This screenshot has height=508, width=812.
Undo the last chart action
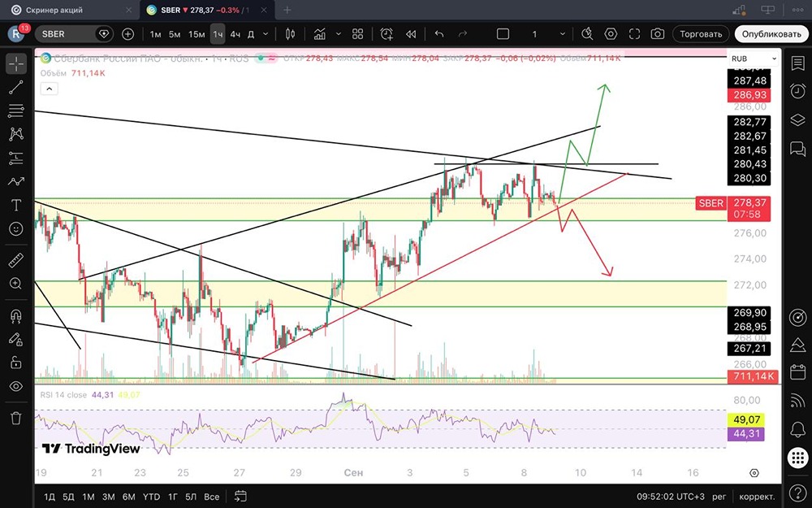439,34
